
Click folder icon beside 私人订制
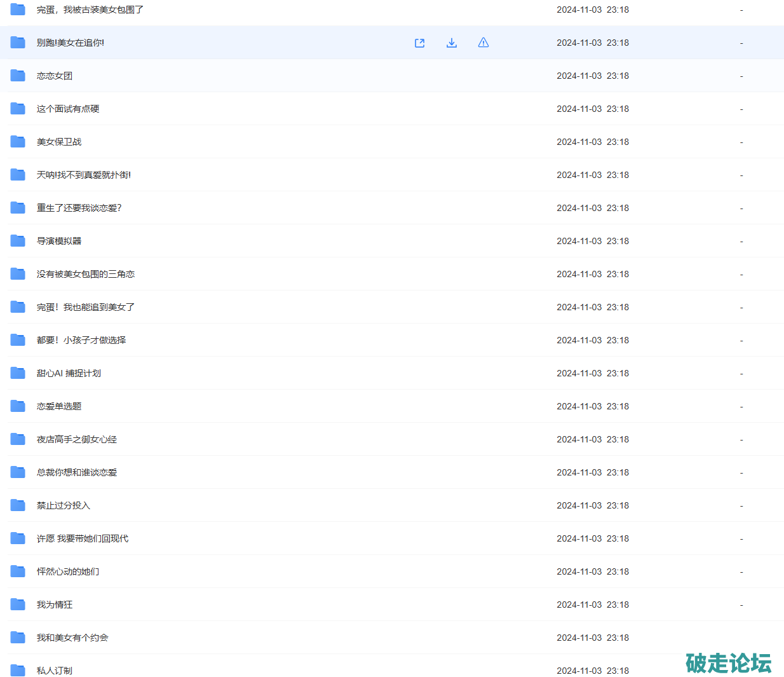[x=18, y=670]
